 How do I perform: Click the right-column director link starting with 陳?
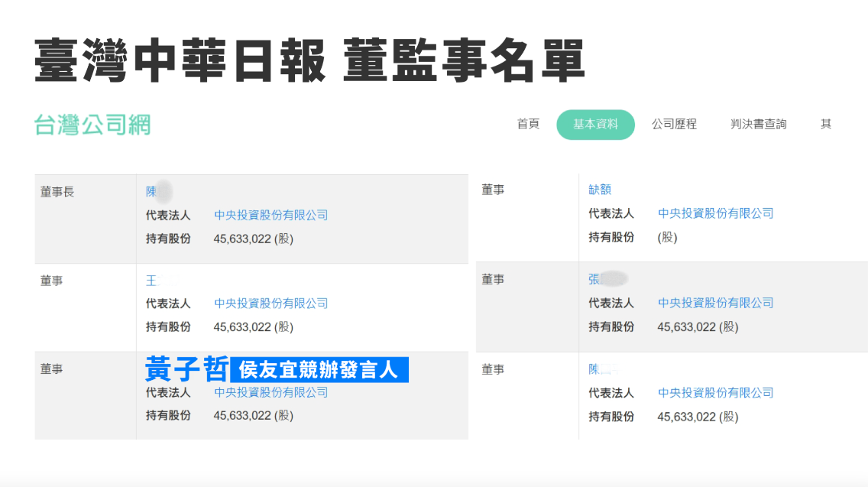594,369
